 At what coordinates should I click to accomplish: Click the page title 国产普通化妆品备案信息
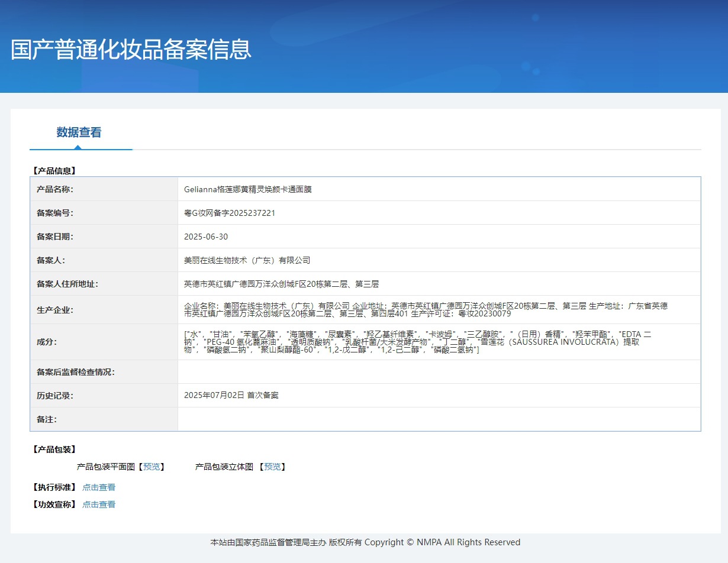pyautogui.click(x=131, y=50)
